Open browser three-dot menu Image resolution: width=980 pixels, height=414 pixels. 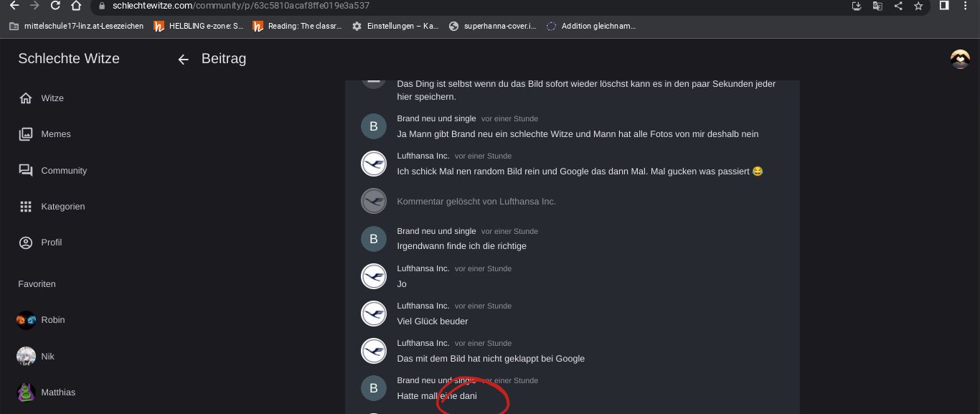click(x=965, y=6)
